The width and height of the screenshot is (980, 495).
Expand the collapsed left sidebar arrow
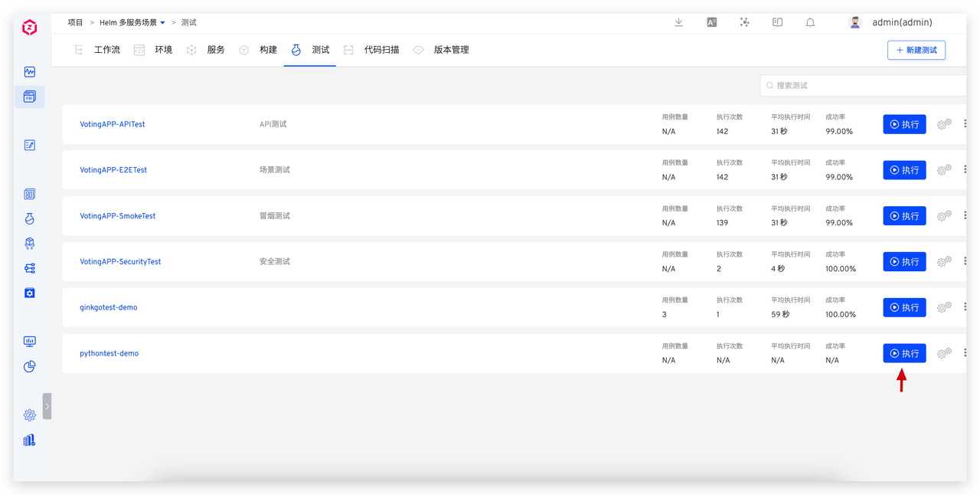pos(47,406)
